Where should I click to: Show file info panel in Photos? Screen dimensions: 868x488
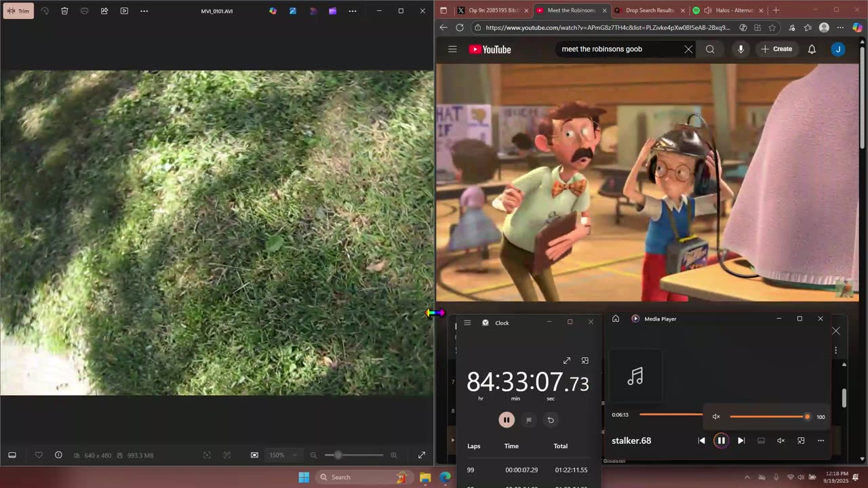click(x=58, y=455)
